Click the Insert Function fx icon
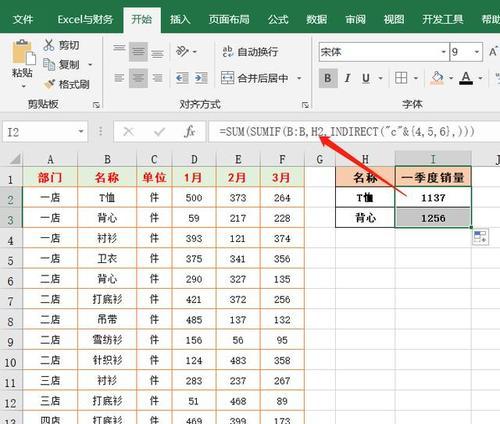 click(189, 132)
